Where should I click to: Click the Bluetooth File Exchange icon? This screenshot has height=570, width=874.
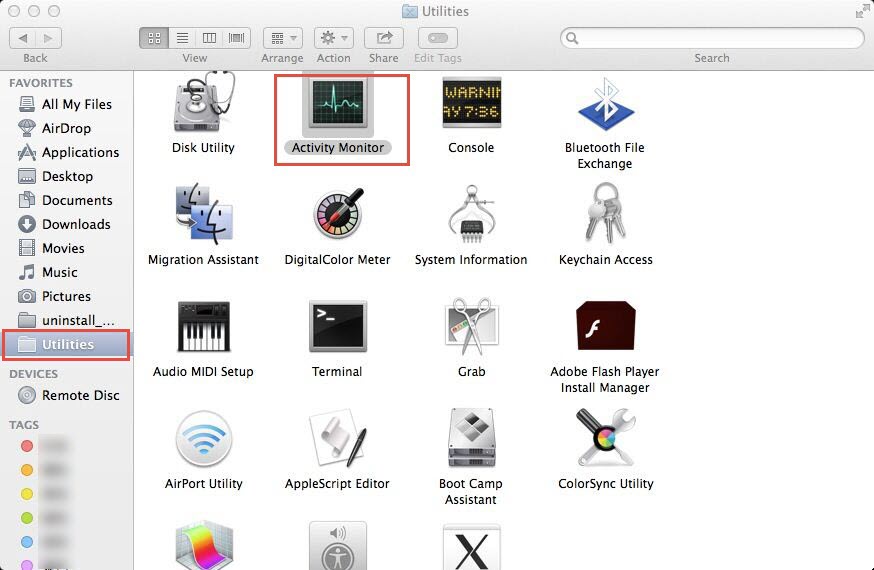[604, 104]
